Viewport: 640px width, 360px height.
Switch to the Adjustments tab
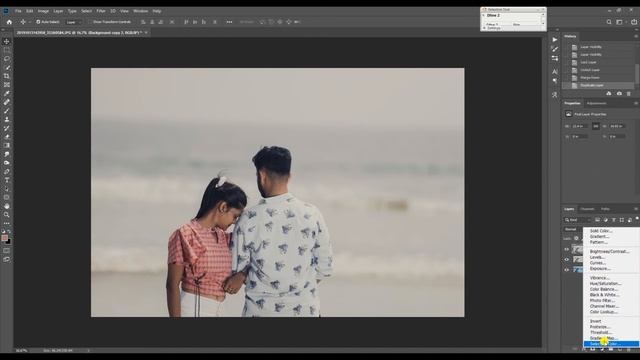click(596, 103)
